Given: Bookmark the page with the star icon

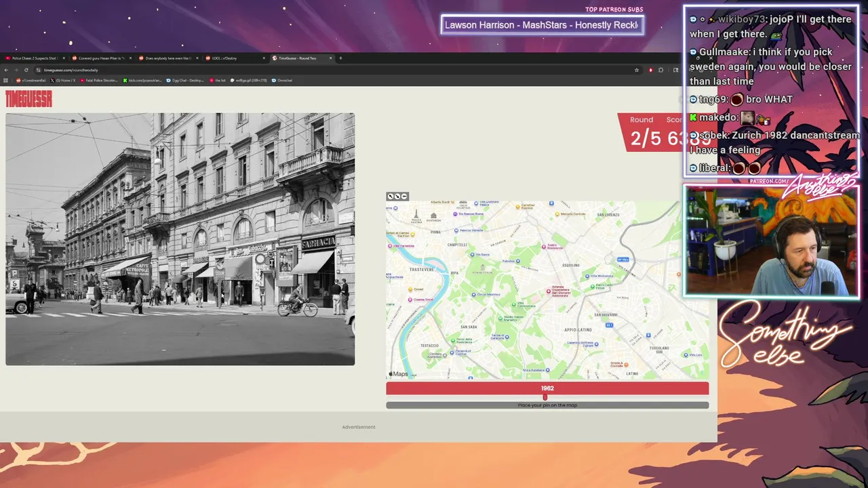Looking at the screenshot, I should 637,70.
